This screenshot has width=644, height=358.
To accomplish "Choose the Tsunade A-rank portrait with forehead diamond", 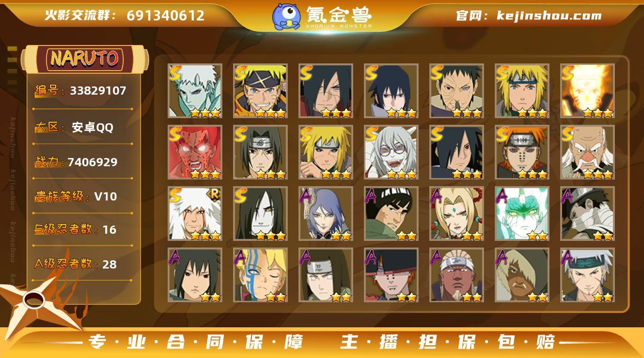I will 456,213.
